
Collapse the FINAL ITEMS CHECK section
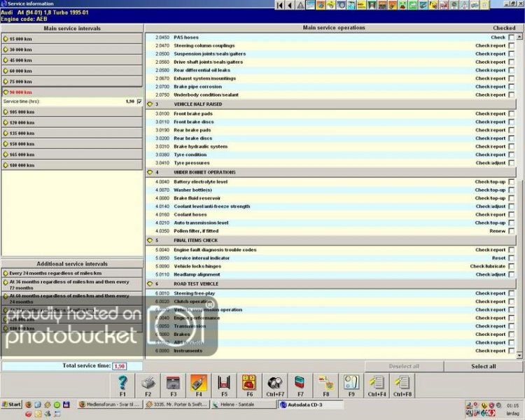click(x=149, y=239)
